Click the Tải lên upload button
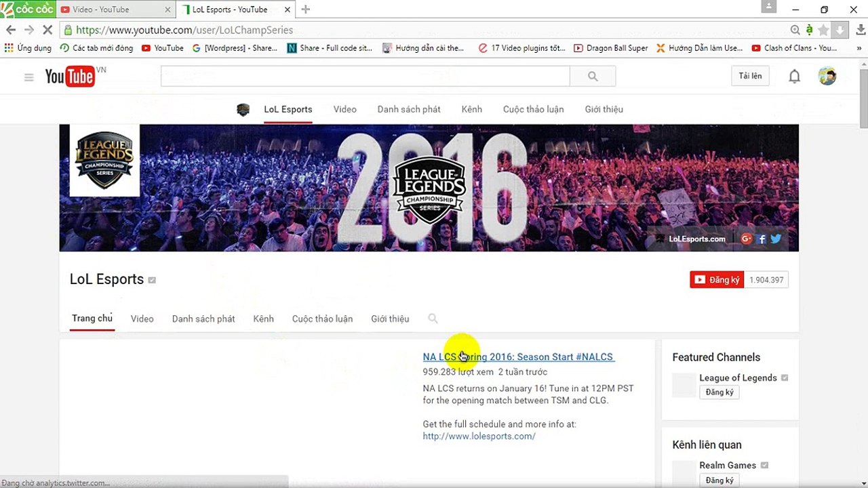 point(751,76)
